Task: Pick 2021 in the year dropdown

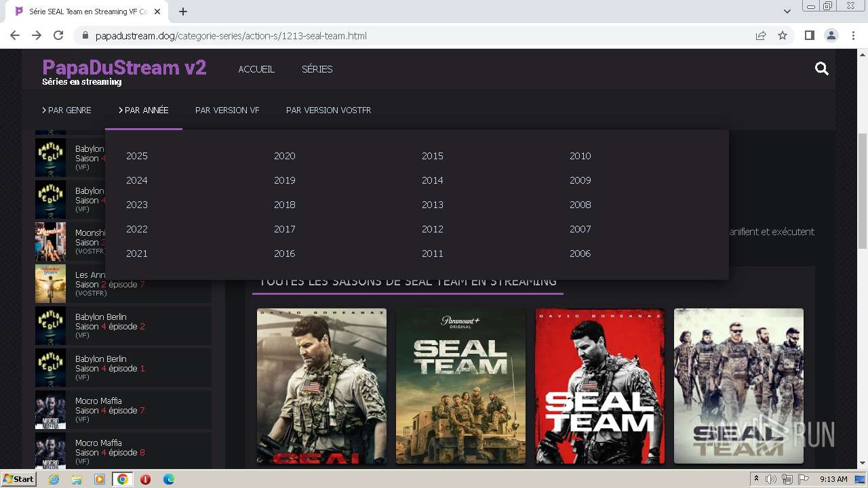Action: pyautogui.click(x=137, y=253)
